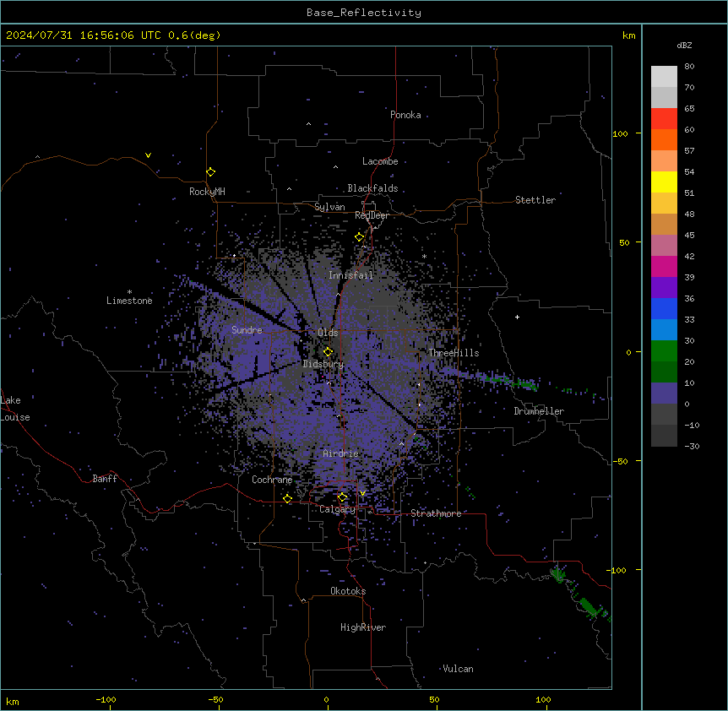This screenshot has width=728, height=711.
Task: Click the ThreeHills town label
Action: (454, 353)
